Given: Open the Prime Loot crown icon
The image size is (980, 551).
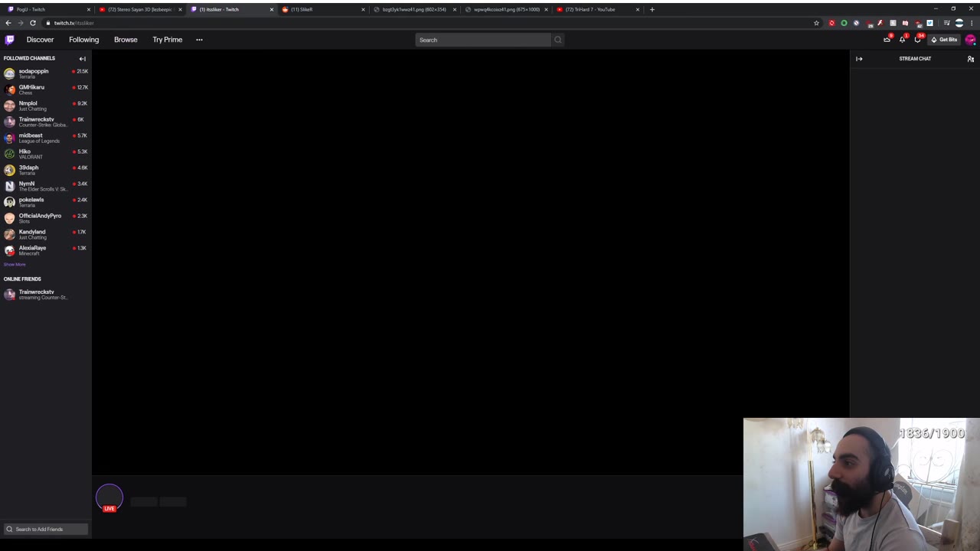Looking at the screenshot, I should coord(887,40).
